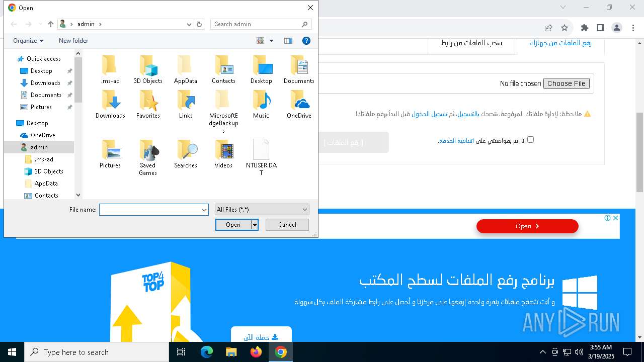Expand the file type All Files dropdown
The image size is (644, 362).
point(305,210)
